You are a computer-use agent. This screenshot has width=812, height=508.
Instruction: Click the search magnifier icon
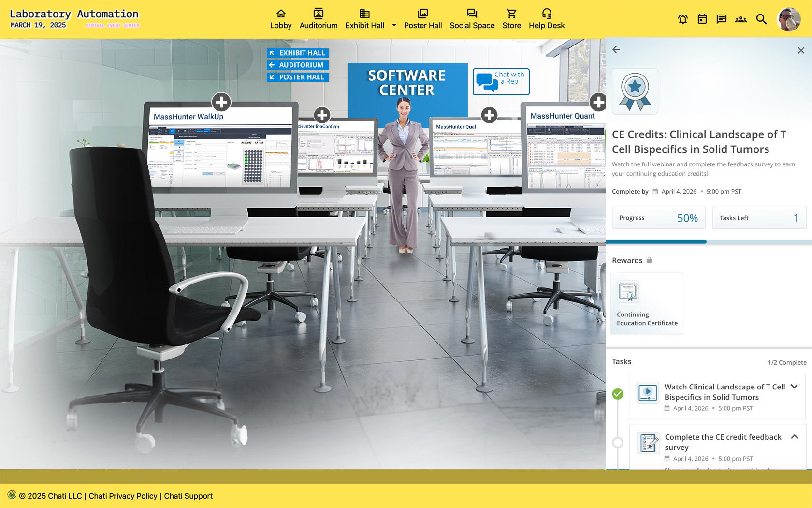click(761, 19)
